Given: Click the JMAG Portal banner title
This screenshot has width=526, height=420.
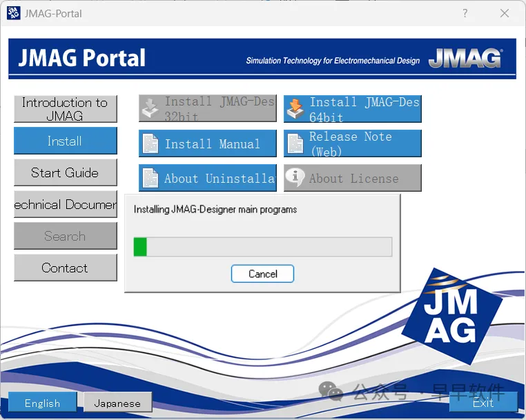Looking at the screenshot, I should (82, 58).
